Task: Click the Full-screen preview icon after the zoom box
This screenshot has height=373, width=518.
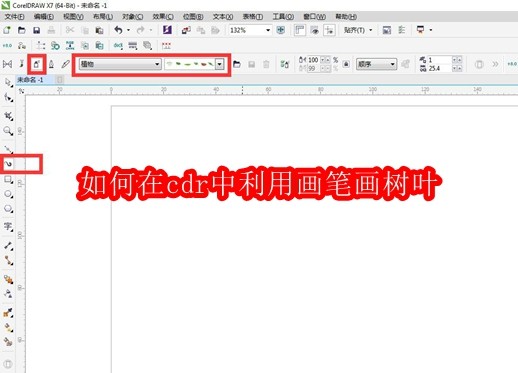Action: (281, 30)
